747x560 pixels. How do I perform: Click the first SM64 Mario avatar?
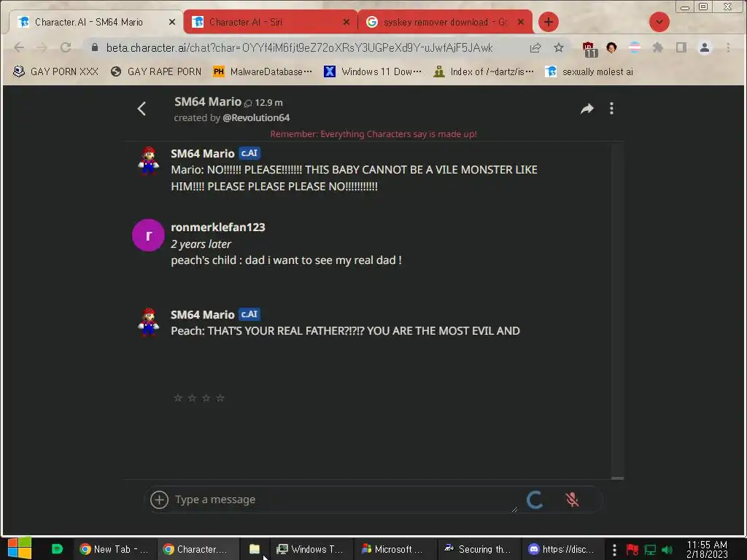(148, 160)
